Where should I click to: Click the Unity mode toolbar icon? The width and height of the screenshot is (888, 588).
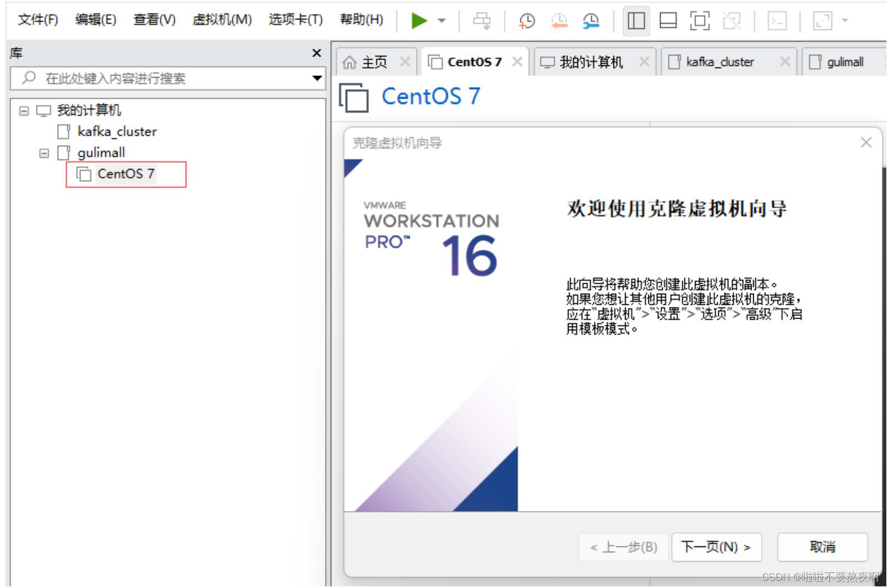(x=732, y=21)
